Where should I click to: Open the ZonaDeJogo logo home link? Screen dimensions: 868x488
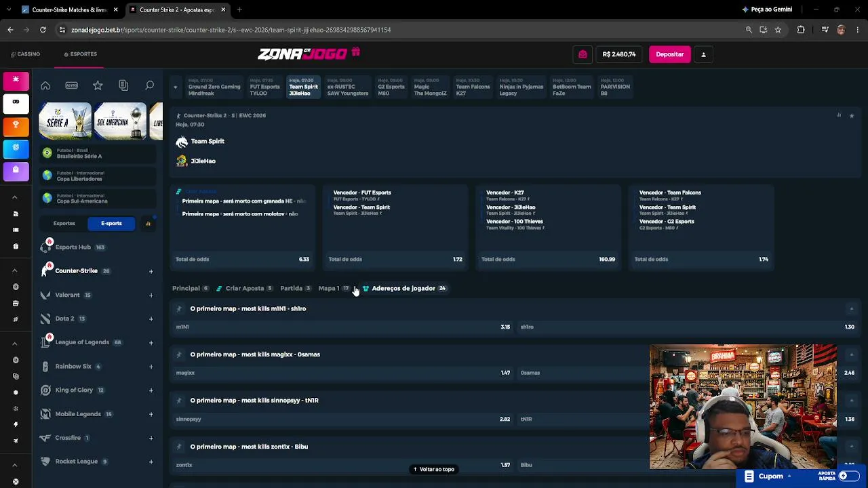302,54
